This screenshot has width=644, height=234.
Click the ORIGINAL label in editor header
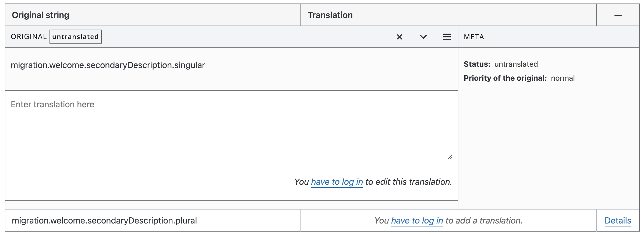pyautogui.click(x=29, y=37)
